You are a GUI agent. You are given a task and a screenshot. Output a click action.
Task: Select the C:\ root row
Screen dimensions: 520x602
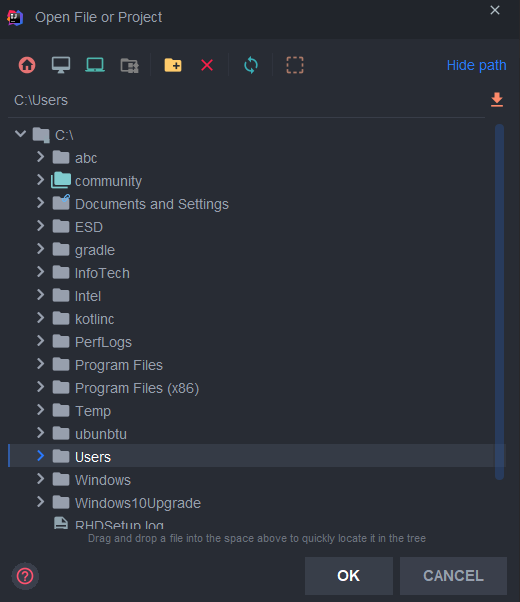point(257,135)
